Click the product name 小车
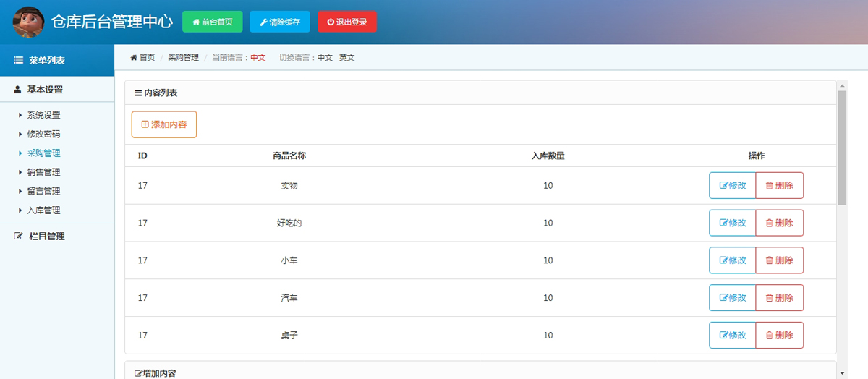This screenshot has height=379, width=868. [289, 261]
